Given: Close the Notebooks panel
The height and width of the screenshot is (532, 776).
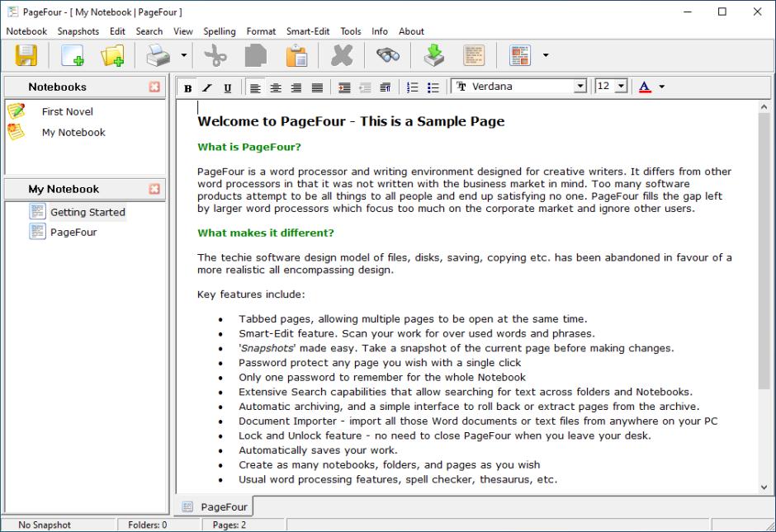Looking at the screenshot, I should pyautogui.click(x=154, y=87).
